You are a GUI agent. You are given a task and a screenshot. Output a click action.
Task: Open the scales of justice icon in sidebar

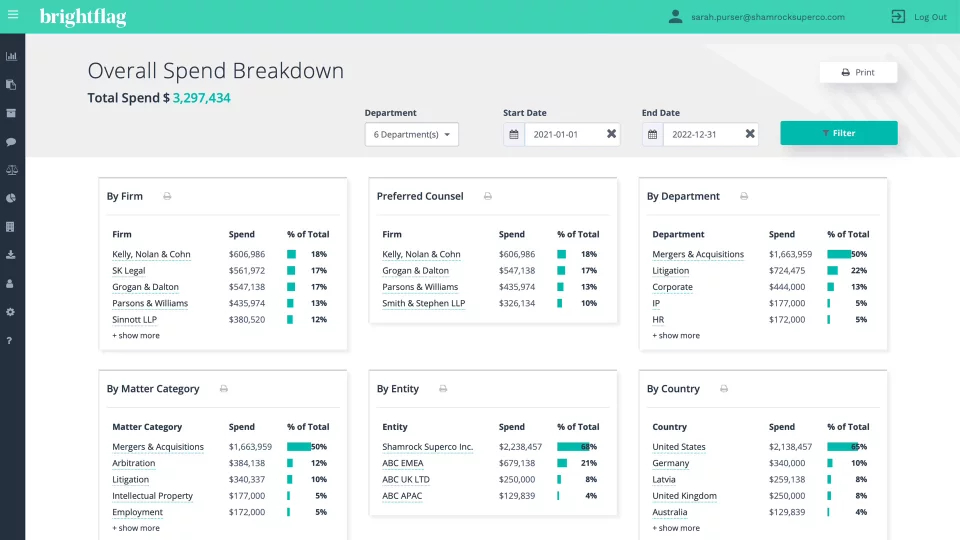[x=12, y=170]
